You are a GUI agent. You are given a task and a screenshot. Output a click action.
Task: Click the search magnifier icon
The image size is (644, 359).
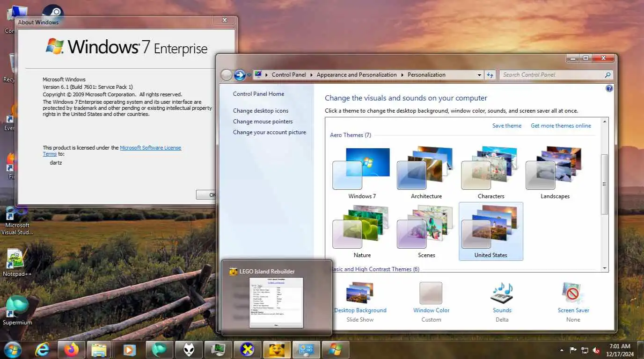tap(607, 75)
